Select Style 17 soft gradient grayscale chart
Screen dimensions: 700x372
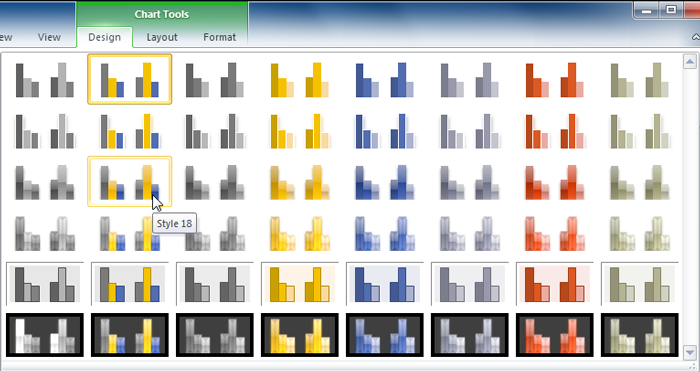coord(45,182)
